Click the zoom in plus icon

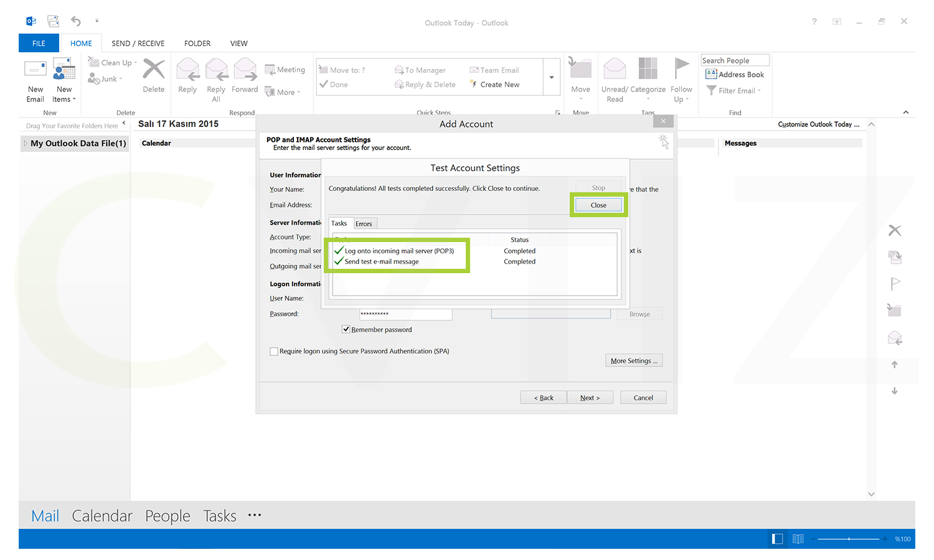(x=885, y=539)
